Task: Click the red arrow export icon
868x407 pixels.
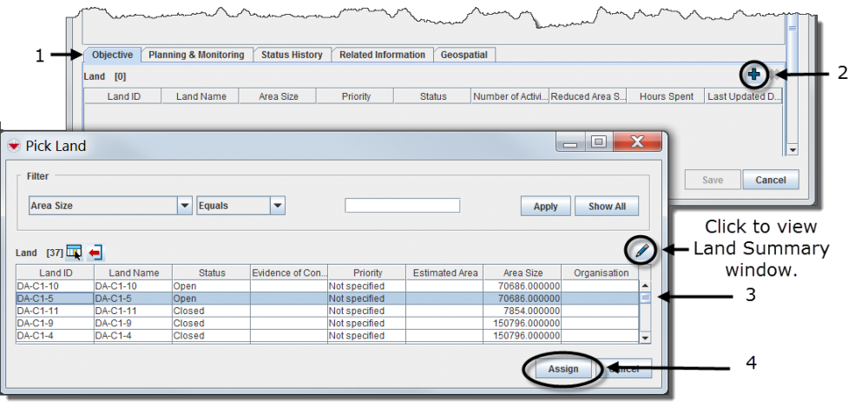Action: 95,253
